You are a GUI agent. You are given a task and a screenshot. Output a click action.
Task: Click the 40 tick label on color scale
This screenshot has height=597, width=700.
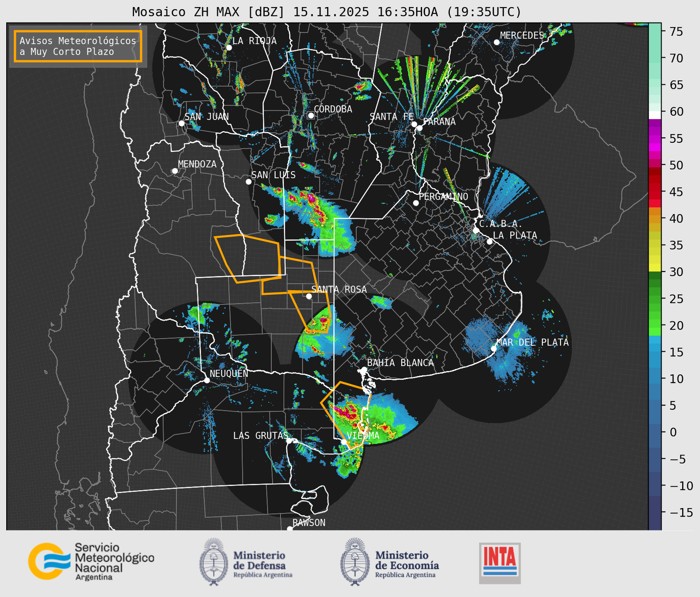point(676,218)
